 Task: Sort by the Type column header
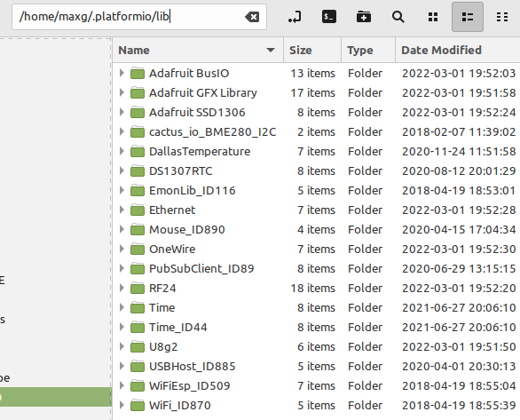(368, 50)
